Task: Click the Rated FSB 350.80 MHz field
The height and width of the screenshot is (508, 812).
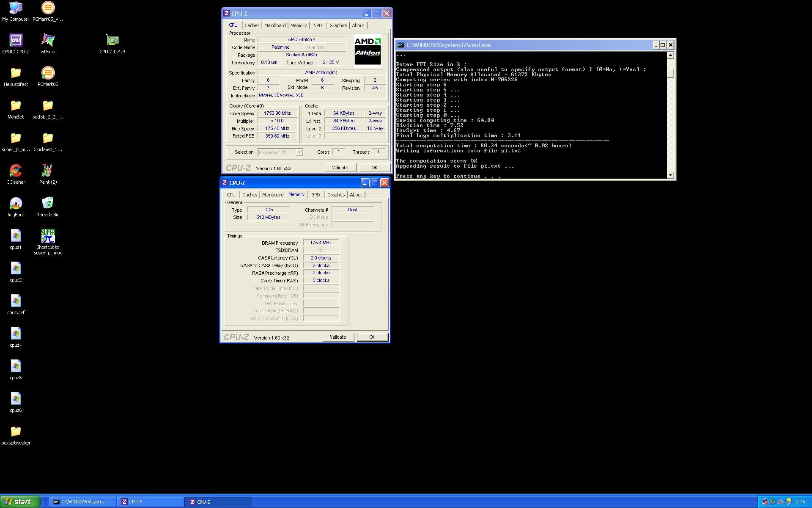Action: click(x=277, y=136)
